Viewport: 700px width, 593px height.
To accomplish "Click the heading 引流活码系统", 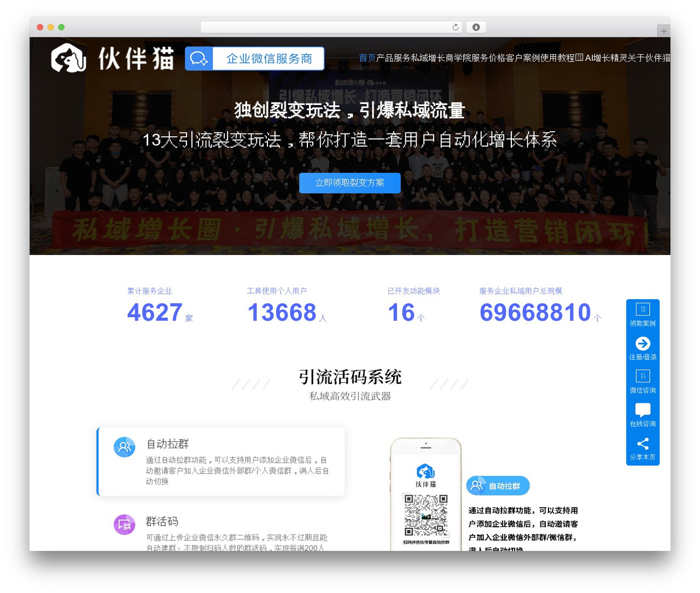I will pyautogui.click(x=350, y=377).
